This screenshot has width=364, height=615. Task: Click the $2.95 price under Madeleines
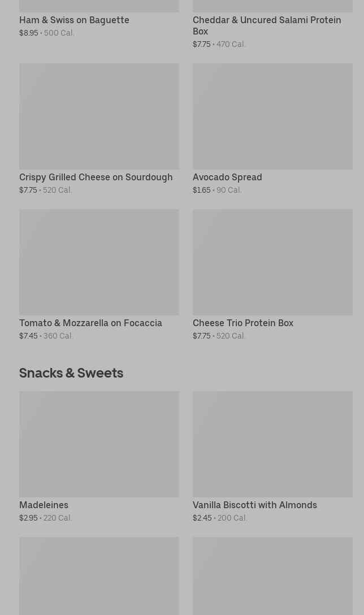[28, 518]
